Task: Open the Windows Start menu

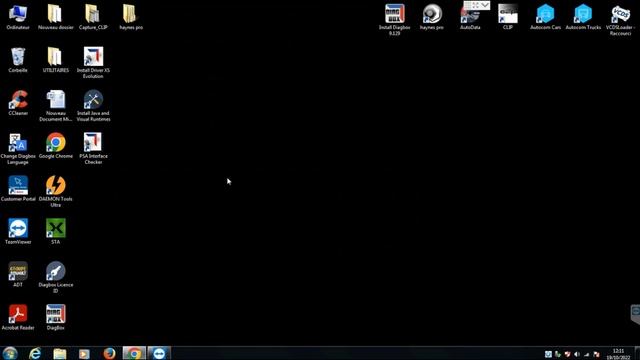Action: tap(10, 353)
